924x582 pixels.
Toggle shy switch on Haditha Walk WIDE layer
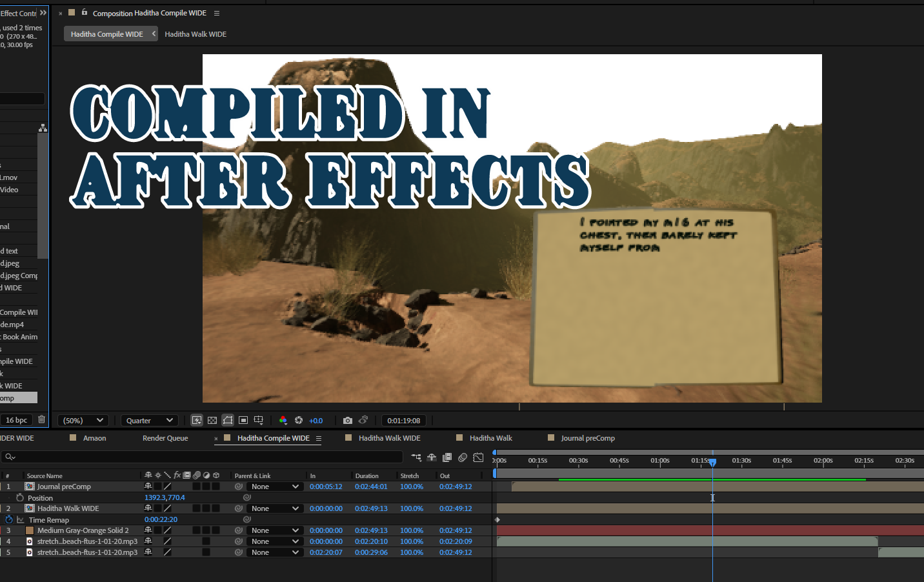(x=148, y=508)
